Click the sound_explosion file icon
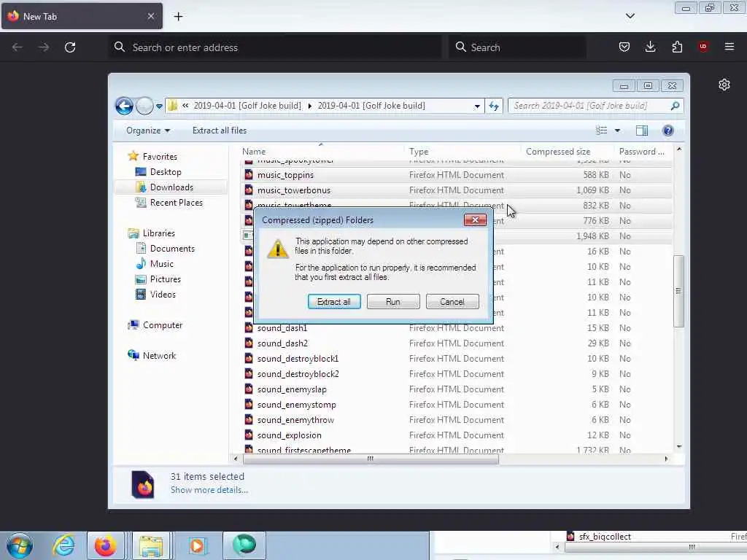Viewport: 747px width, 560px height. pyautogui.click(x=249, y=435)
